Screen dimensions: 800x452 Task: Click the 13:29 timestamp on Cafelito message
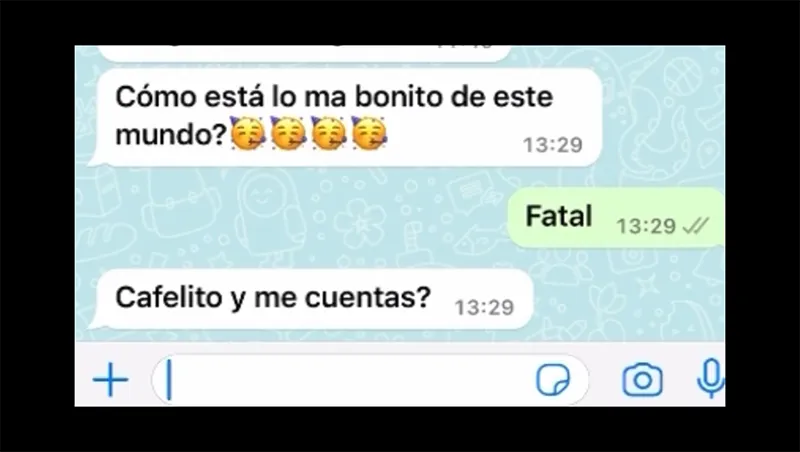pos(484,308)
